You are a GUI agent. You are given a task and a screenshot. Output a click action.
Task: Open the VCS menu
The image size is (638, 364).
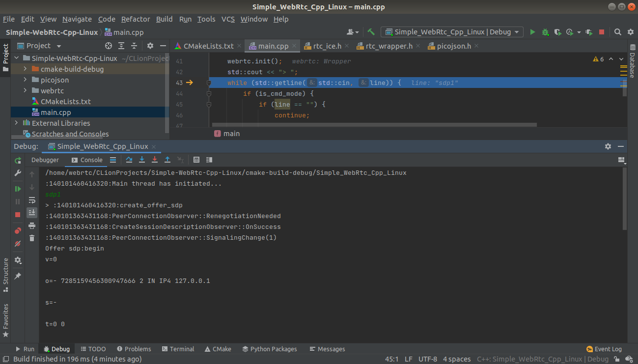(228, 19)
